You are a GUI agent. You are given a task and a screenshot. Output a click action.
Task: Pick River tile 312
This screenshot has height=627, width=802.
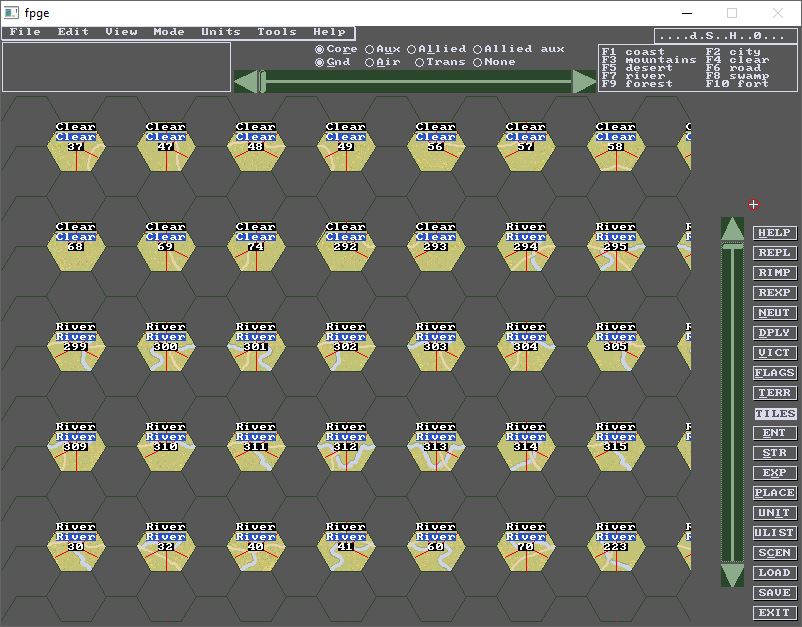[x=346, y=446]
